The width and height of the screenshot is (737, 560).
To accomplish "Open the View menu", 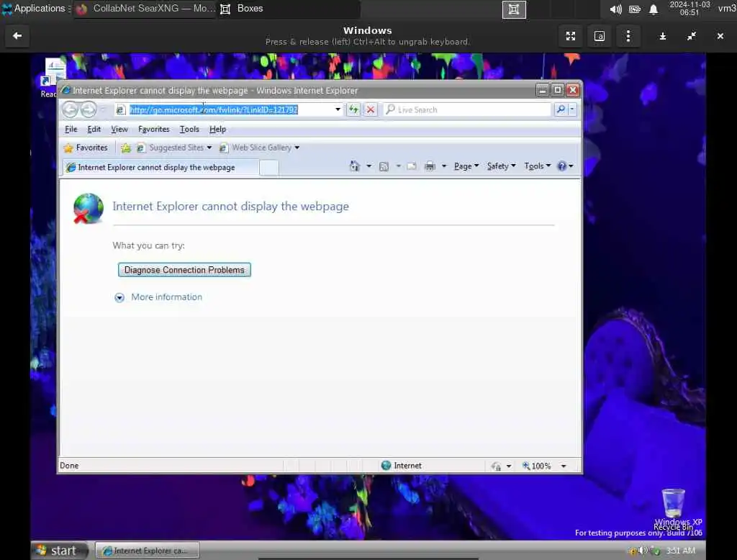I will (119, 130).
